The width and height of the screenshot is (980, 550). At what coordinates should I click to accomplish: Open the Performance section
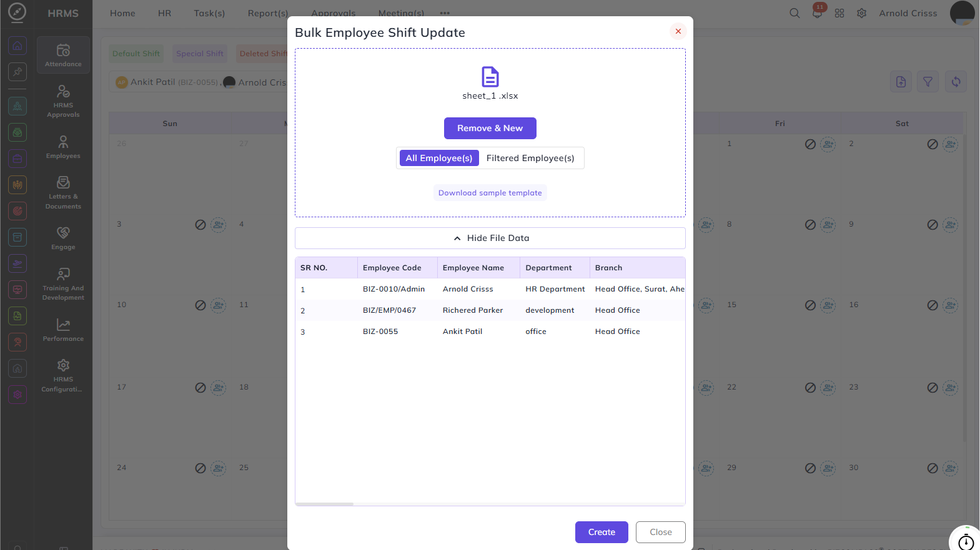[63, 330]
